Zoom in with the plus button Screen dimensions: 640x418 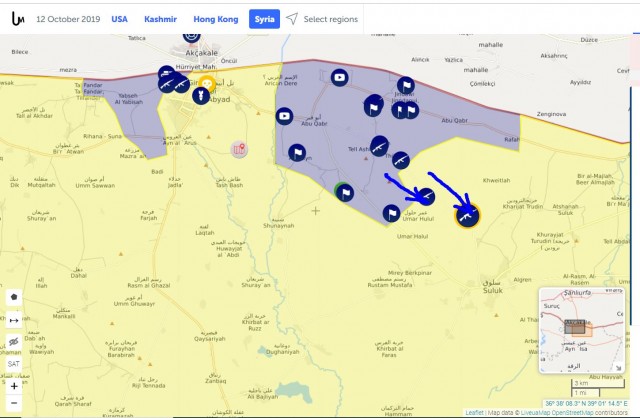click(14, 385)
